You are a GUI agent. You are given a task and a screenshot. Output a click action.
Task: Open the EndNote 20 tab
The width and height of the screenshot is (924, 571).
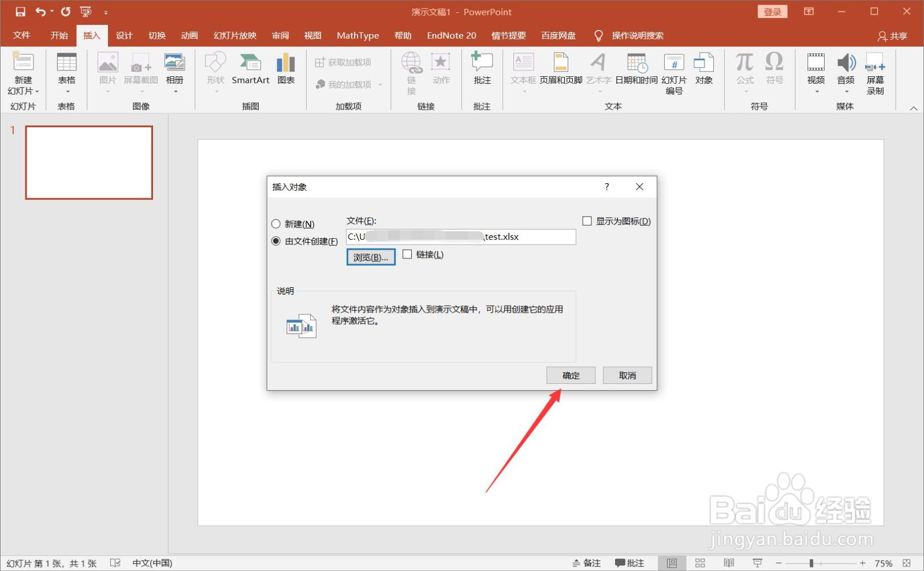pos(452,35)
